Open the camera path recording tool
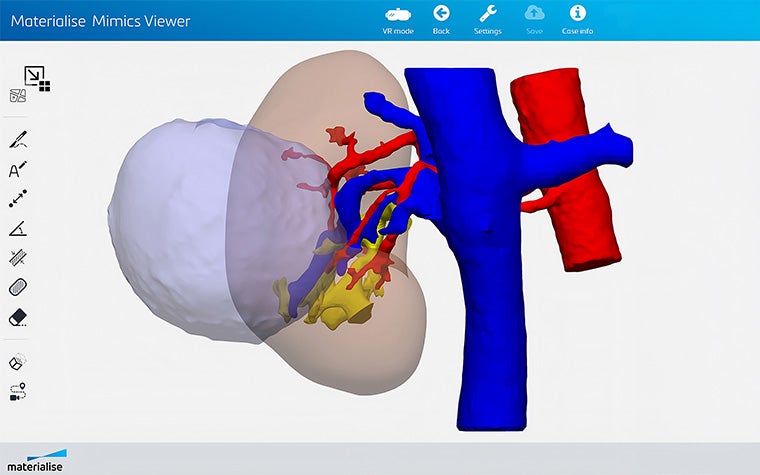 coord(18,392)
